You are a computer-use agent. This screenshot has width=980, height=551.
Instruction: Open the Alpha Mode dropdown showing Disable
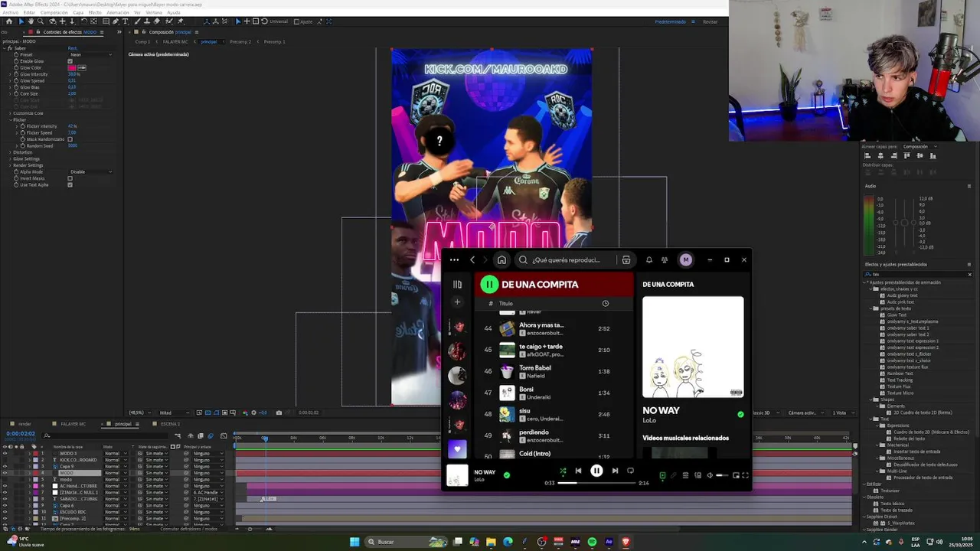point(90,171)
